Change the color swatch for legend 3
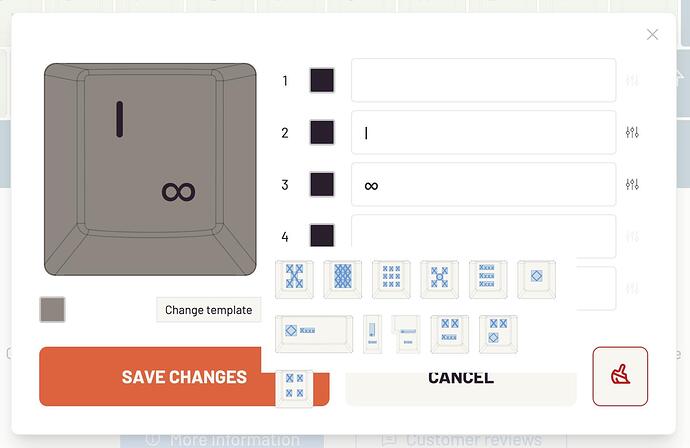 click(x=322, y=184)
